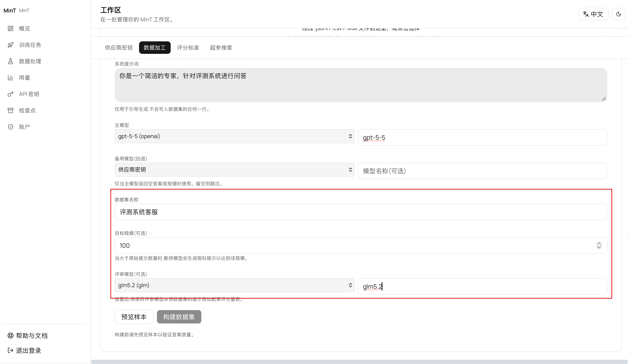Switch to the 供应商密钥 tab
628x364 pixels.
119,48
